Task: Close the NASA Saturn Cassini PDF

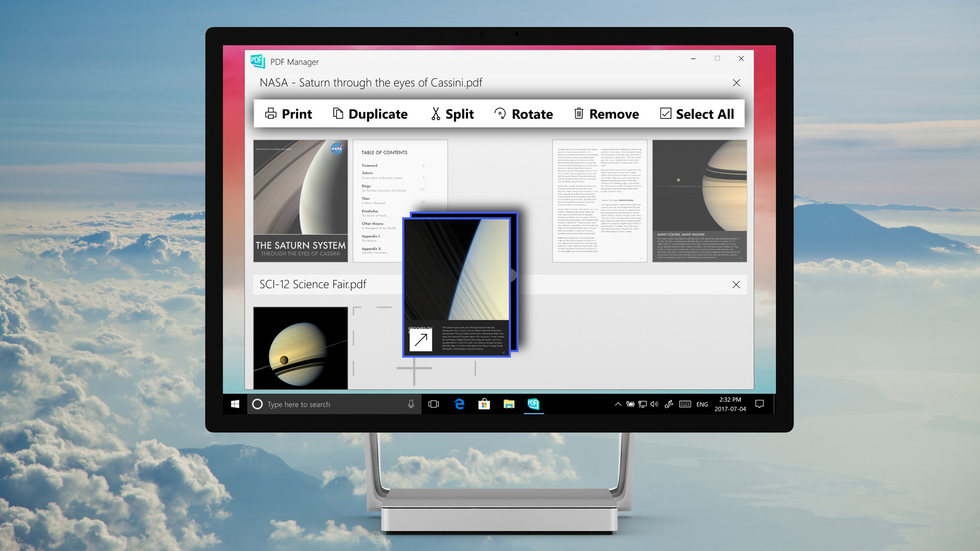Action: pyautogui.click(x=736, y=83)
